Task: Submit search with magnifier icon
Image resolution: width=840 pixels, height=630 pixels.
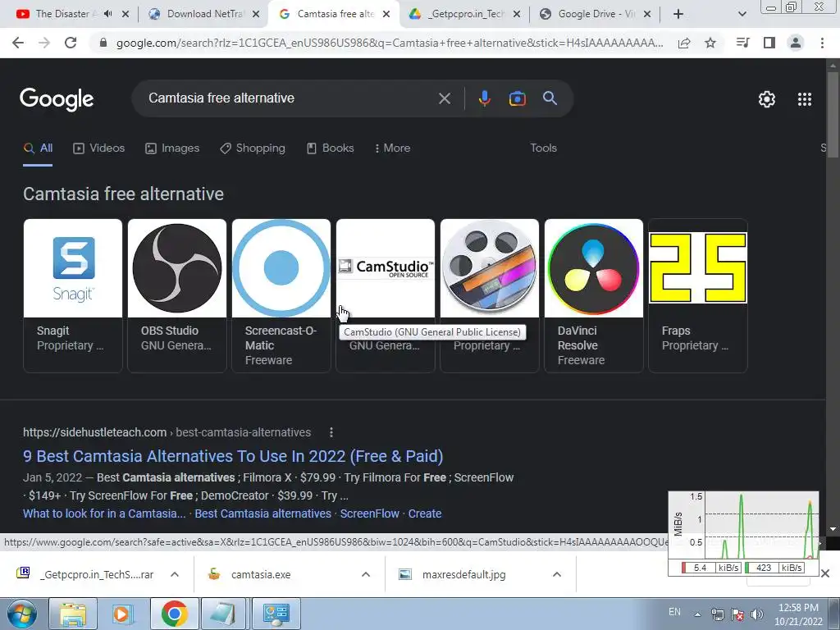Action: (x=550, y=98)
